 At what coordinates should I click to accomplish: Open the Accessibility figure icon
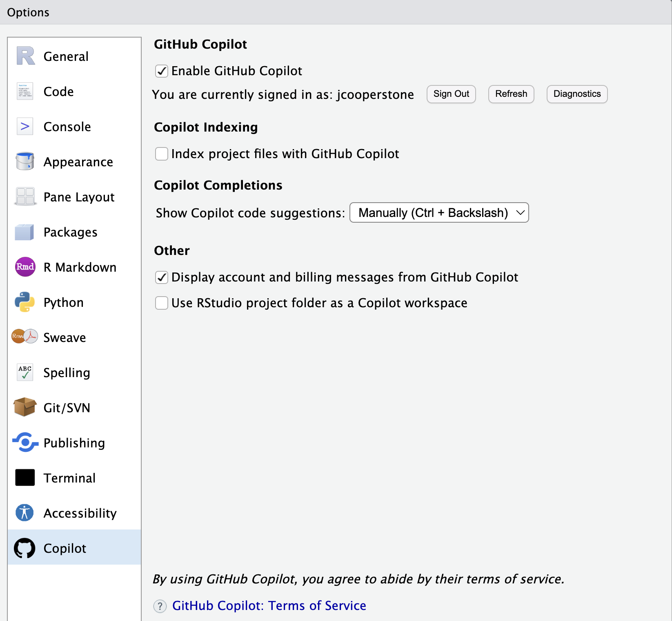pos(25,513)
